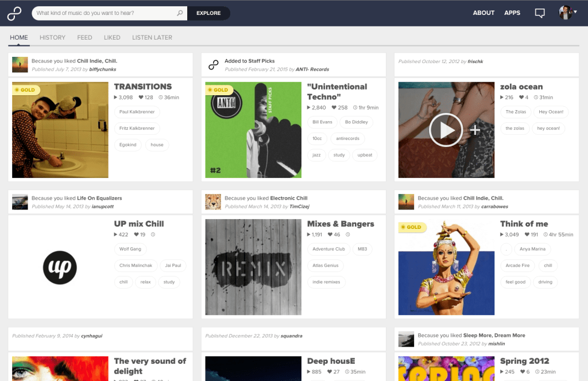The image size is (588, 381).
Task: Select the Paul Kalkbrenner tag
Action: tap(137, 112)
